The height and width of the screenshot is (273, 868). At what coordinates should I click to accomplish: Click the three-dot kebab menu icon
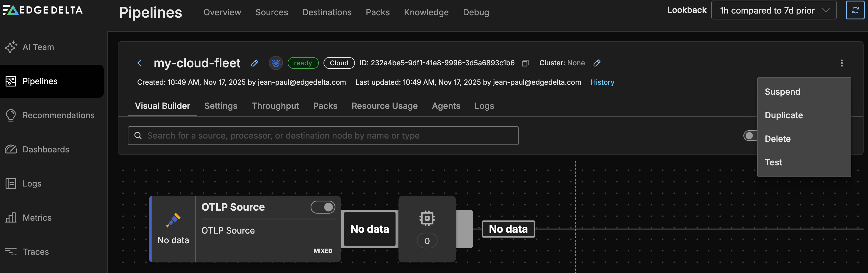pos(841,63)
